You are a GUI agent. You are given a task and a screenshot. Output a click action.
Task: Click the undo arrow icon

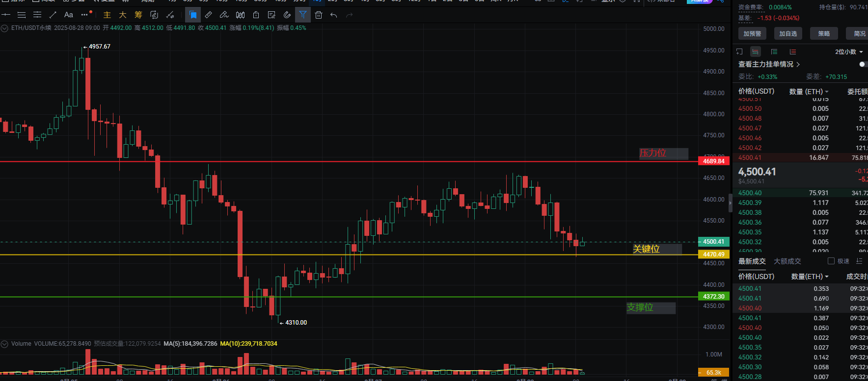point(334,15)
